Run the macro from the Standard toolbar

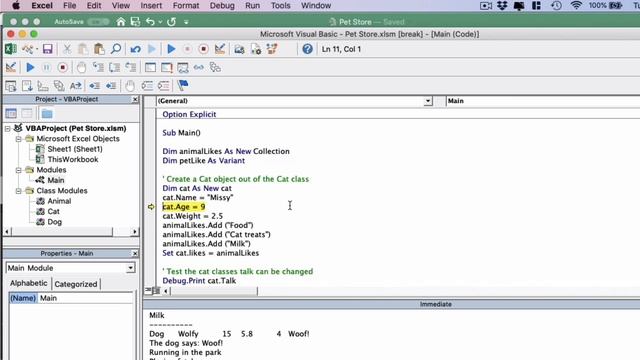coord(171,49)
